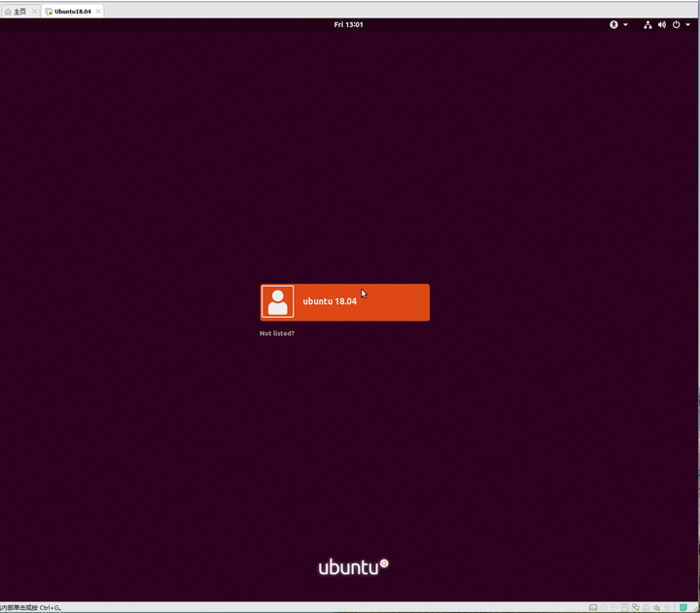Viewport: 700px width, 613px height.
Task: Click the user avatar picture
Action: click(278, 302)
